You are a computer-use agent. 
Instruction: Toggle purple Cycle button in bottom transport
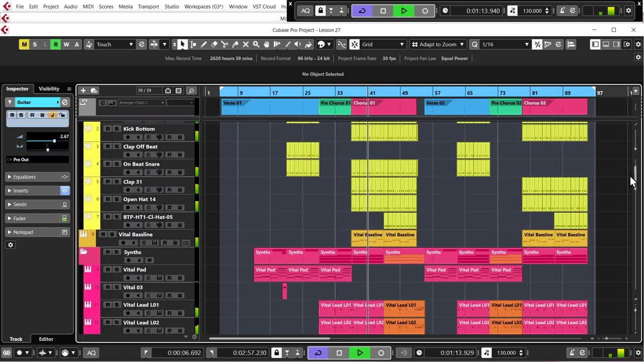(318, 353)
